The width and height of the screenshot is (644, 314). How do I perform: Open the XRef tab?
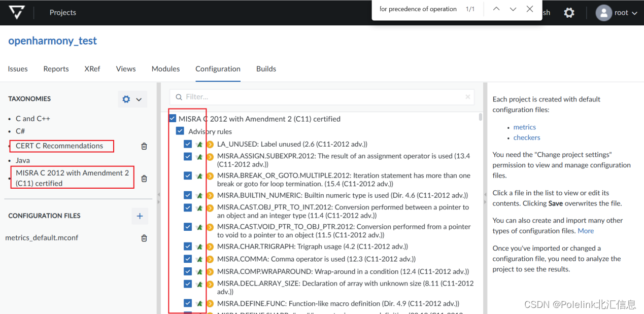(x=92, y=69)
